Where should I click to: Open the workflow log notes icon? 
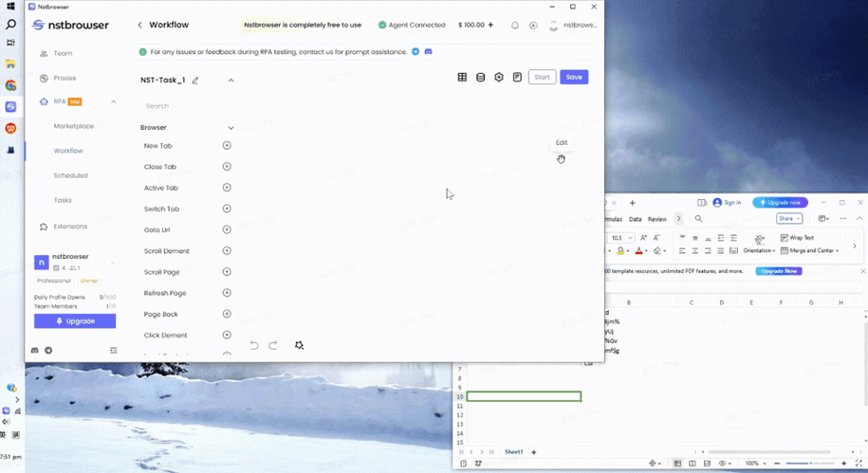(517, 78)
